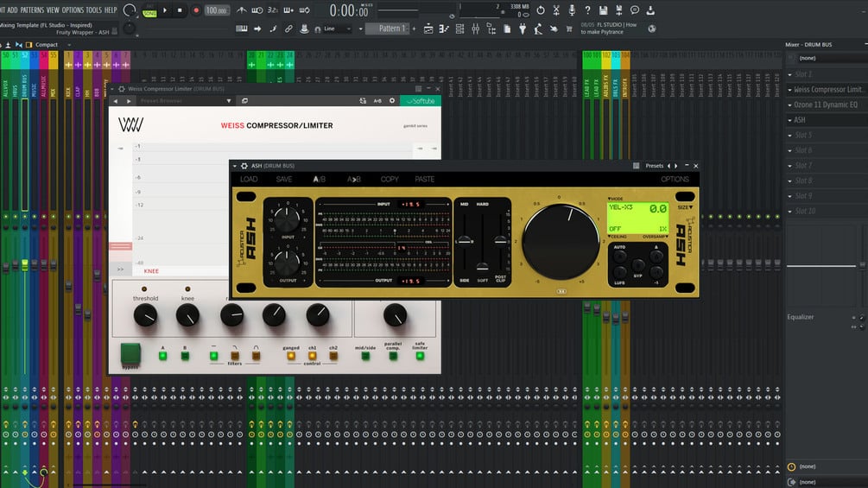Select the Ozone 11 Dynamic EQ mixer slot
Viewport: 868px width, 488px height.
coord(826,105)
